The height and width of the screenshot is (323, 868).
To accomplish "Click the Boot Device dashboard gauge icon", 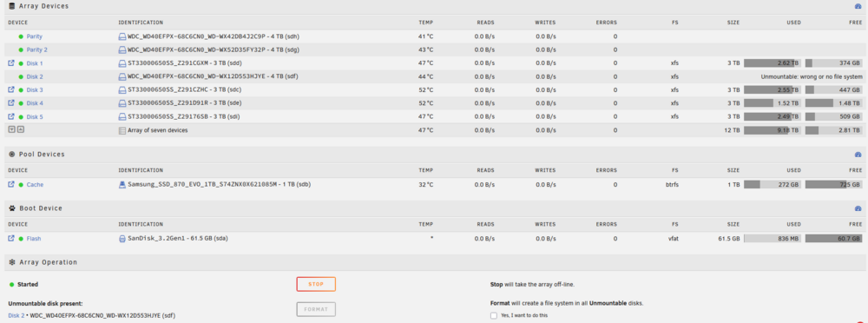I will coord(858,209).
